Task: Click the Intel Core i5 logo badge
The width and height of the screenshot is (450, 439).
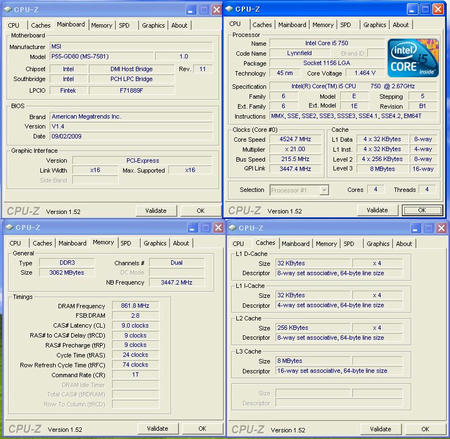Action: coord(413,58)
